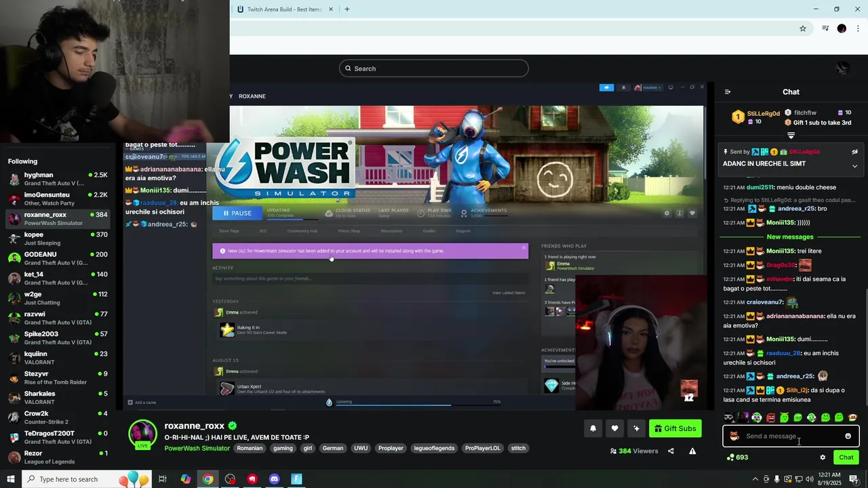Select the ProPlayerLOL tag
This screenshot has width=868, height=488.
(482, 448)
